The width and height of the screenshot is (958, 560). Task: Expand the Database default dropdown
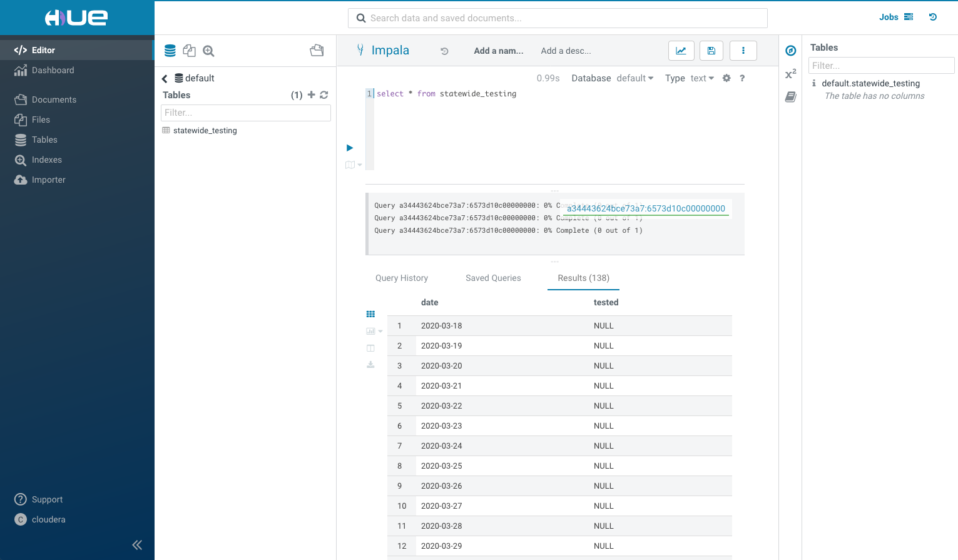click(x=634, y=78)
